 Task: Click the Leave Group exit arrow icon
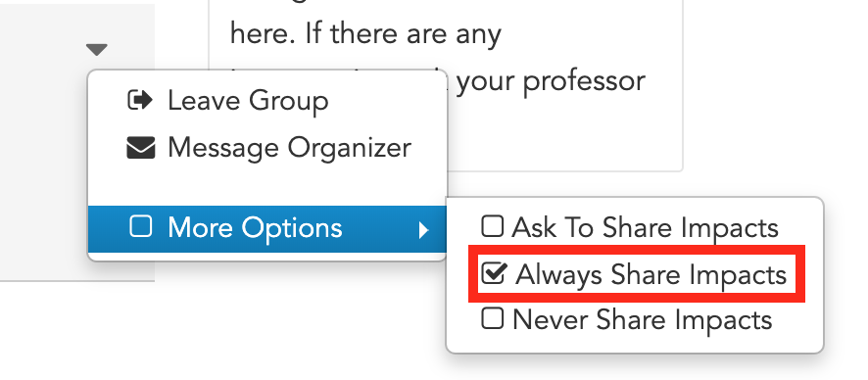click(139, 100)
